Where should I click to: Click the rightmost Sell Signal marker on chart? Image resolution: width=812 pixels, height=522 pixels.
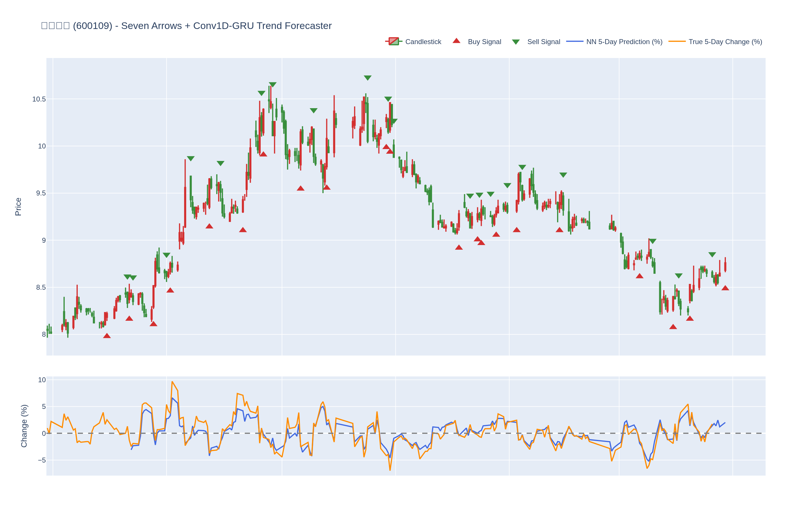pyautogui.click(x=712, y=255)
